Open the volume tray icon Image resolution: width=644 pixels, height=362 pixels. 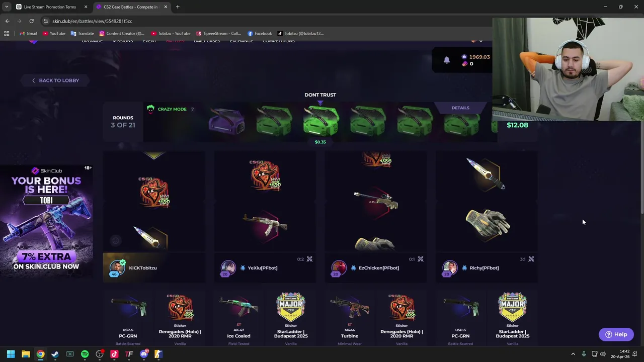603,354
